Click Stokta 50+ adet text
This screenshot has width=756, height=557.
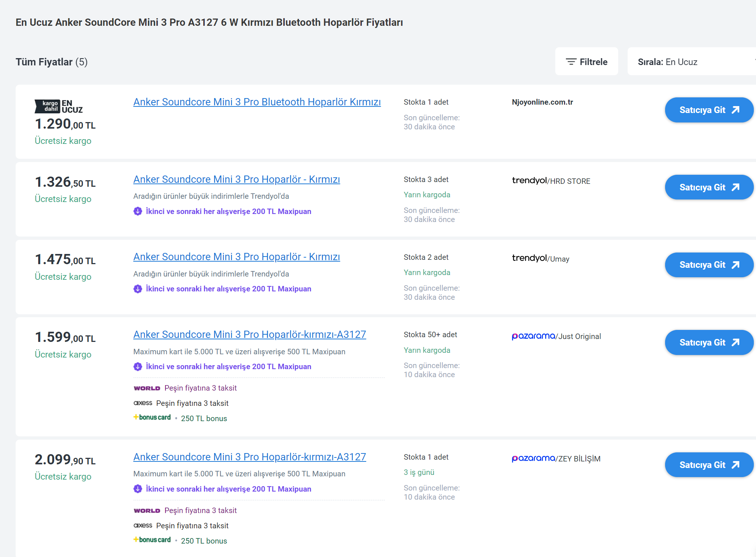[430, 335]
